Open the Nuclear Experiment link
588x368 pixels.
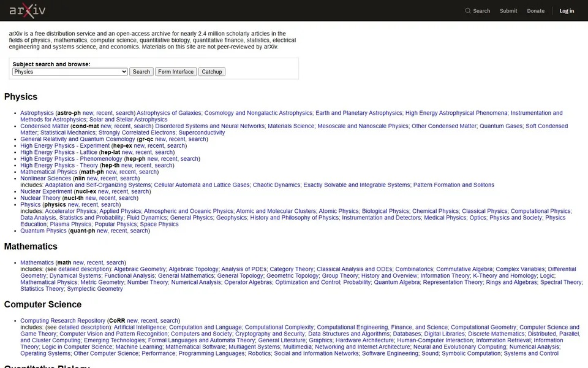[x=46, y=191]
